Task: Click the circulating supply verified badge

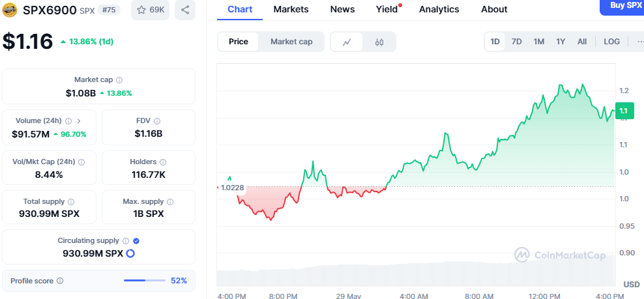Action: tap(136, 240)
